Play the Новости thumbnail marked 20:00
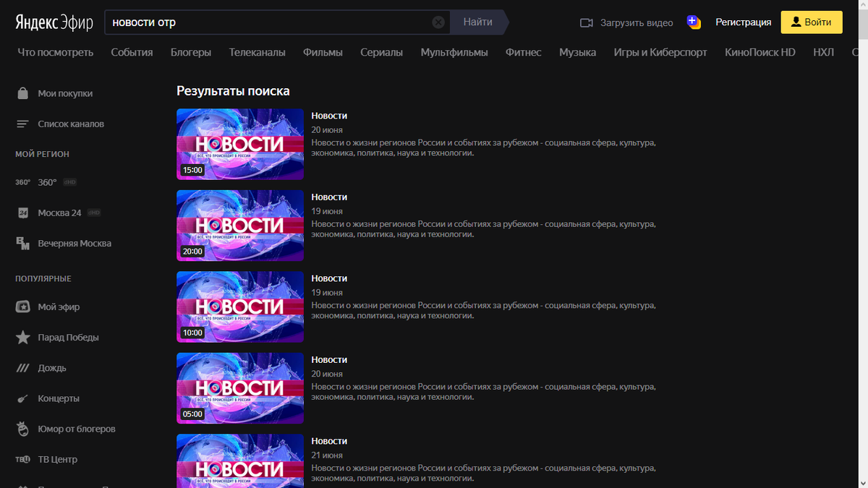Viewport: 868px width, 488px height. (240, 226)
